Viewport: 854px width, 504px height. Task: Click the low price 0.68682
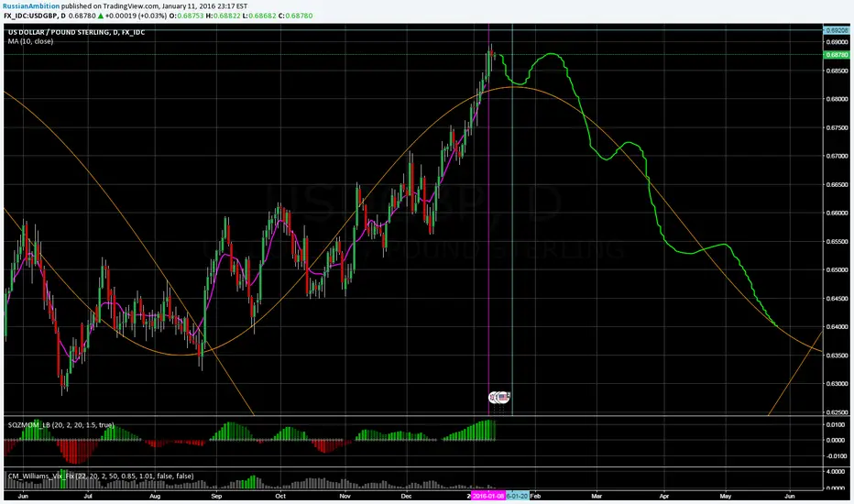[x=262, y=16]
